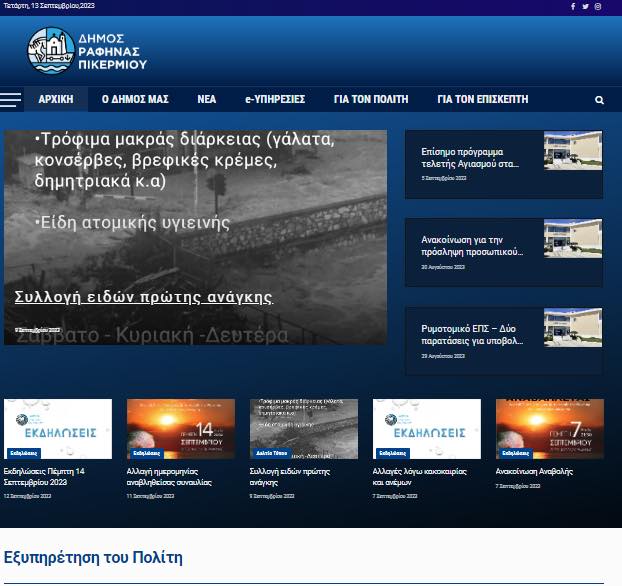622x586 pixels.
Task: Open the e-ΥΠΗΡΕΣΙΕΣ menu
Action: tap(275, 99)
